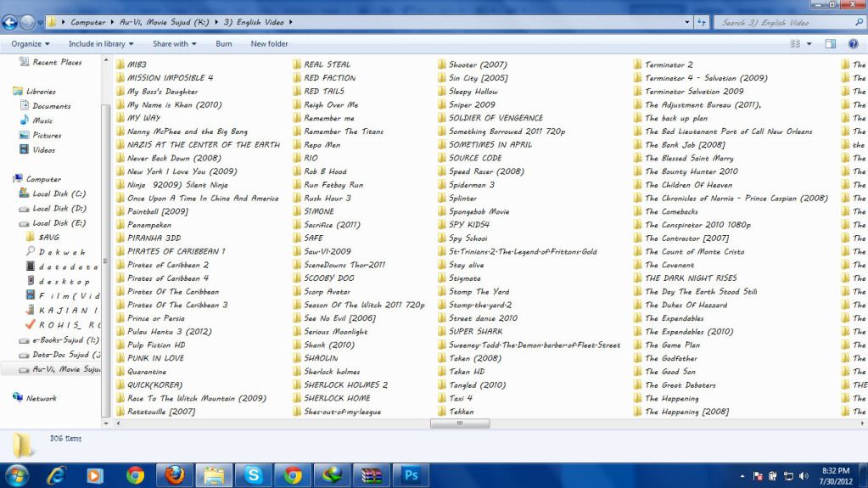Select the Ratatouille [2007] folder
868x488 pixels.
161,412
